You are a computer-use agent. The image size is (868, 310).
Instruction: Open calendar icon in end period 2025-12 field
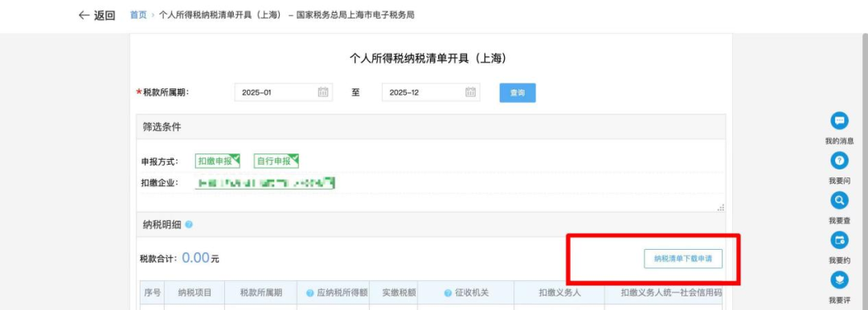470,92
